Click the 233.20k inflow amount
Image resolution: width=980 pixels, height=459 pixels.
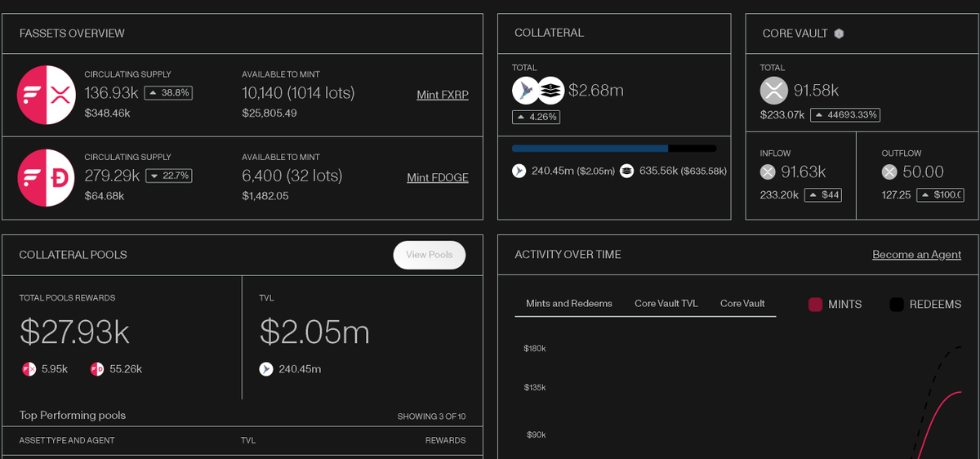(x=779, y=195)
